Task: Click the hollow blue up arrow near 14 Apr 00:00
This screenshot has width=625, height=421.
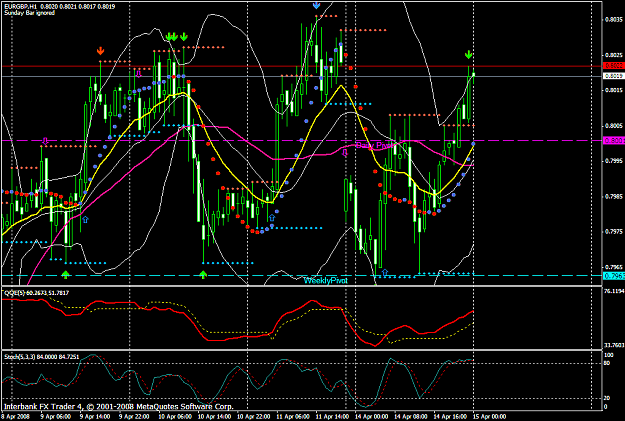Action: click(385, 272)
